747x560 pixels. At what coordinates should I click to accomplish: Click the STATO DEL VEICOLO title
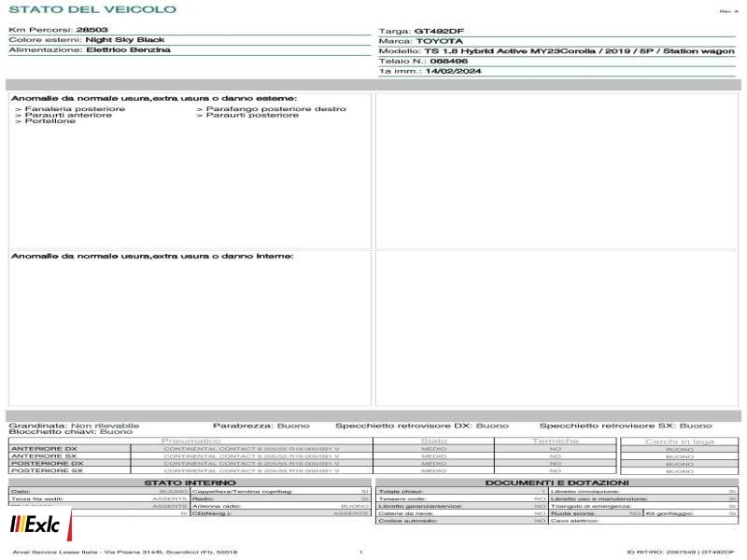[92, 9]
